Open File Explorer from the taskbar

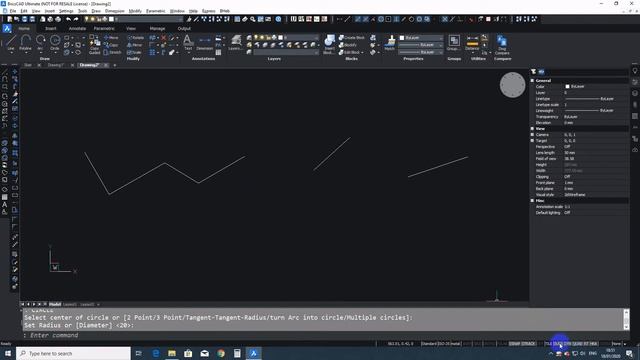[172, 353]
